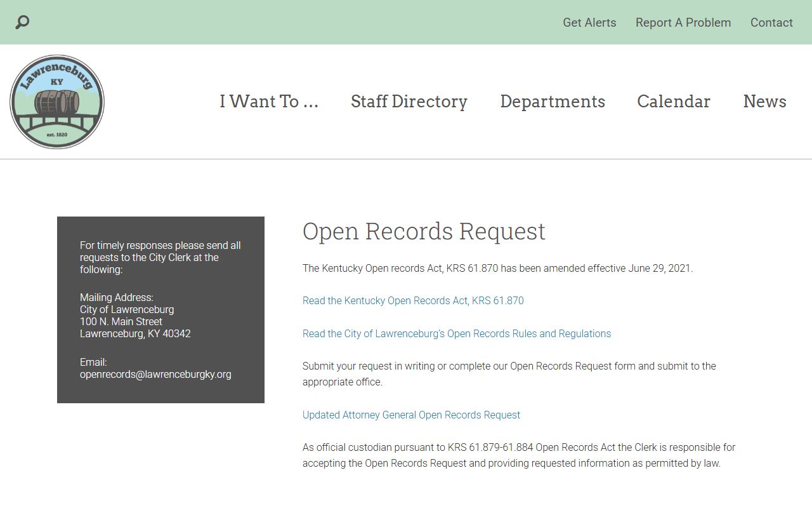
Task: Open Updated Attorney General Open Records Request
Action: [x=411, y=415]
